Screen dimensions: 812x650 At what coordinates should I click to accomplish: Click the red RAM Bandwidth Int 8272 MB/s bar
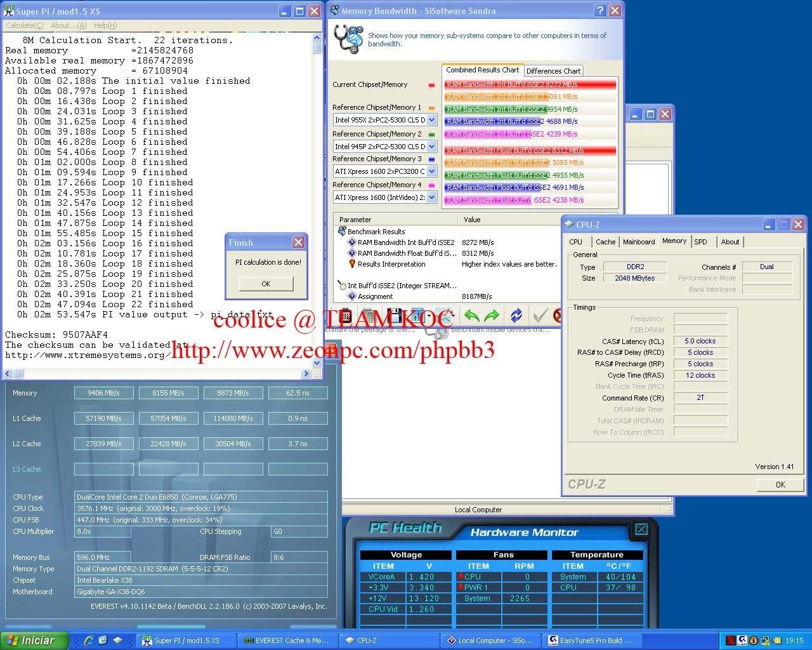pos(530,84)
